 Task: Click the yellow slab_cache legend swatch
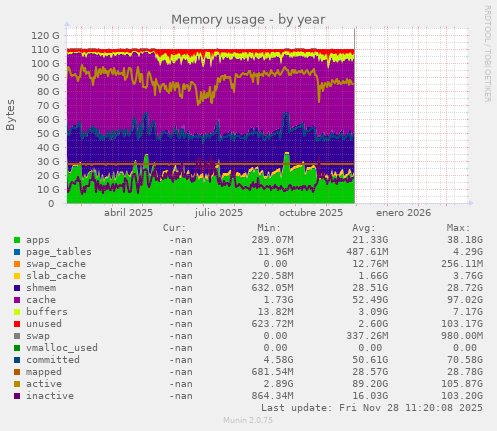click(17, 276)
